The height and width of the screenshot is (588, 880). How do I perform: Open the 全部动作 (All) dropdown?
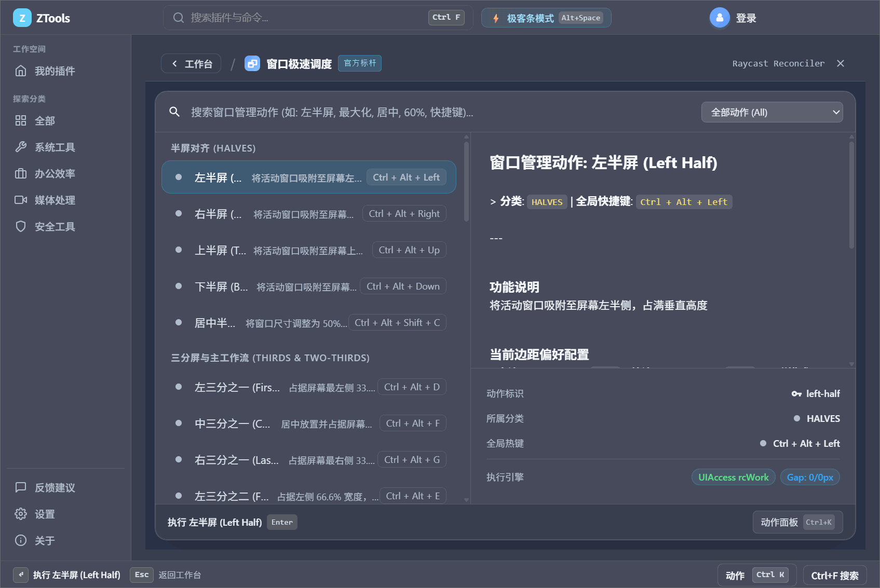coord(772,112)
